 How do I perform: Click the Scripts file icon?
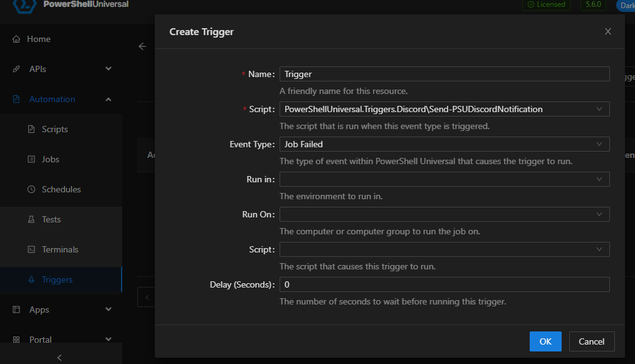[31, 129]
